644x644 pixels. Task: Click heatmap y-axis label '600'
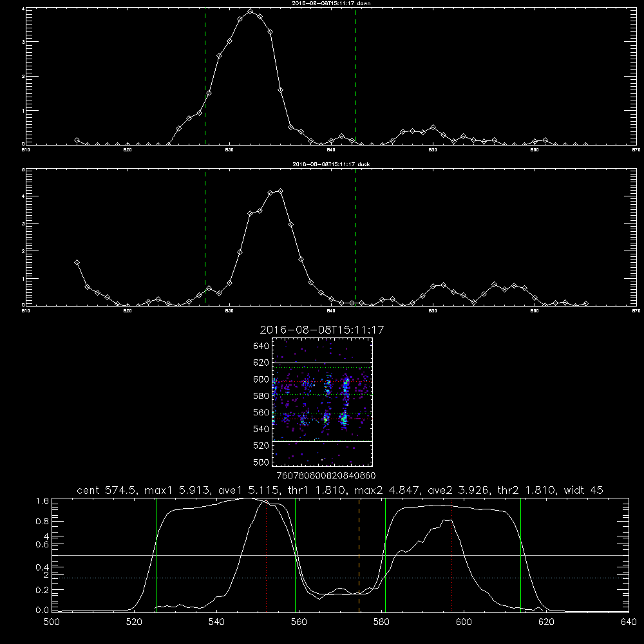261,379
